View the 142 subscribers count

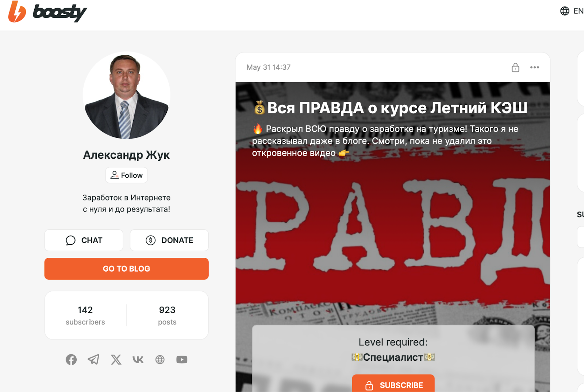pos(85,315)
